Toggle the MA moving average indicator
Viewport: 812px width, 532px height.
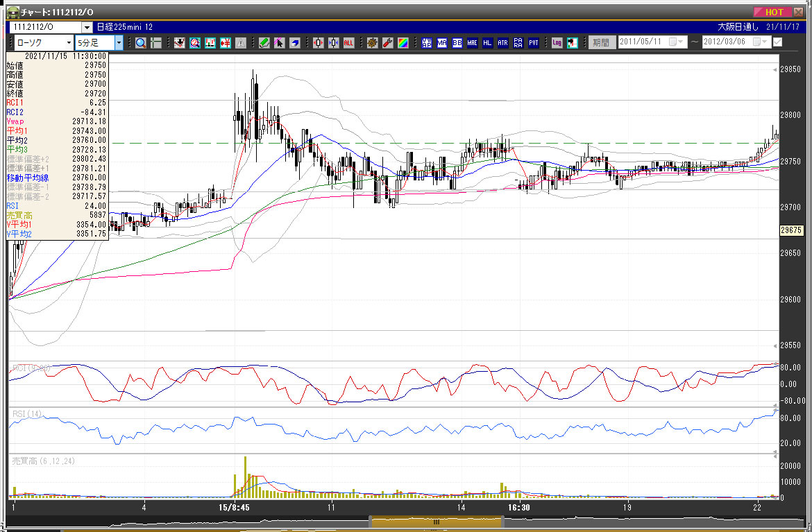coord(441,43)
